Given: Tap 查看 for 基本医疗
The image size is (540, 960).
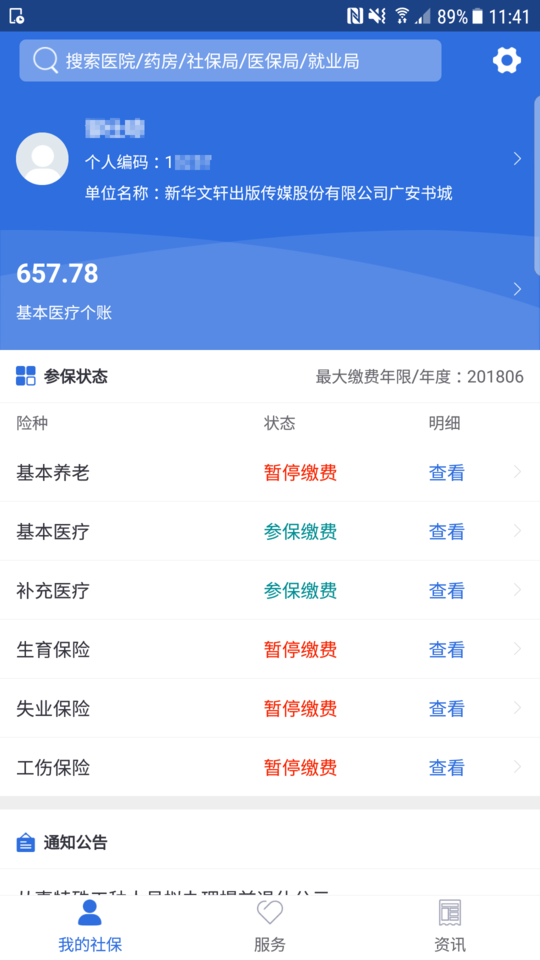Looking at the screenshot, I should [x=446, y=531].
